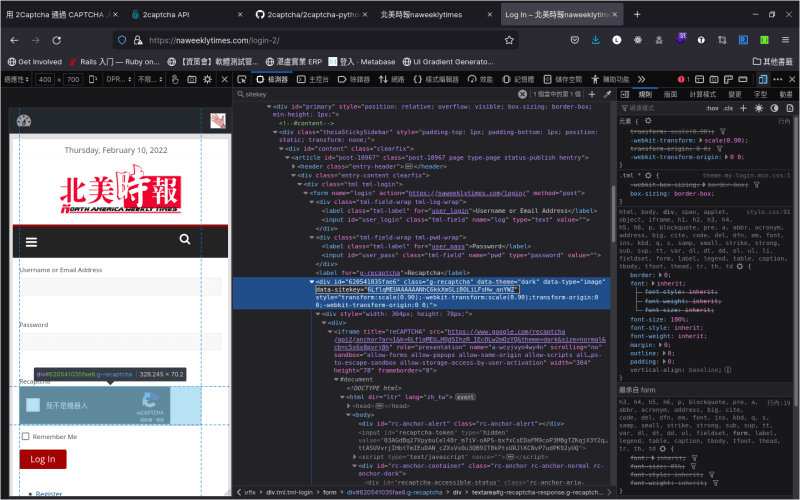The image size is (800, 500).
Task: Click the red Log In button
Action: click(43, 459)
